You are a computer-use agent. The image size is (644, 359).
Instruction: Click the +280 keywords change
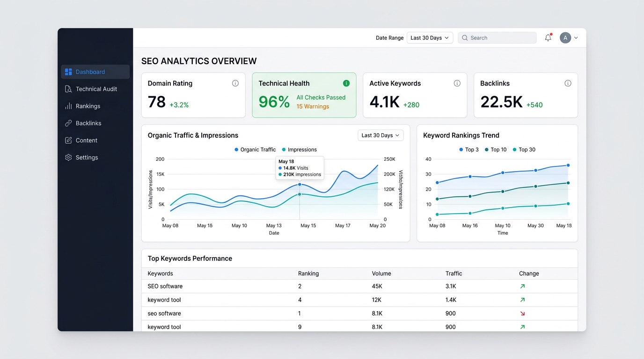click(411, 105)
